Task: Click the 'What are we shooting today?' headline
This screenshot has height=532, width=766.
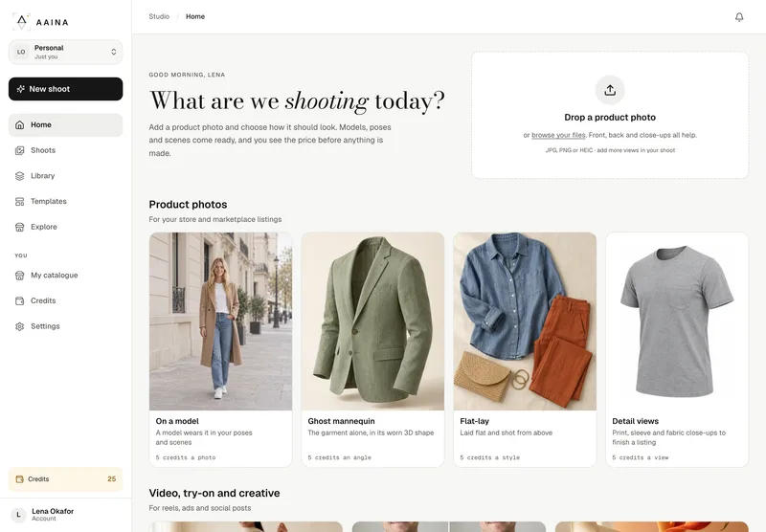Action: [297, 101]
